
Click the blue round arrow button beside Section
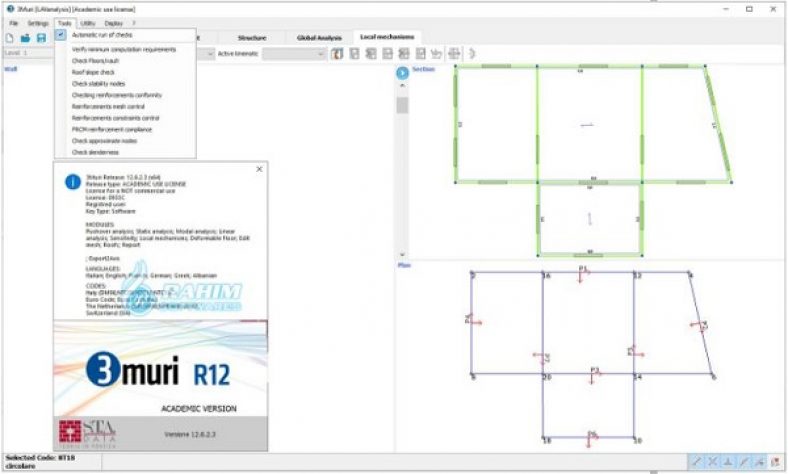[403, 73]
